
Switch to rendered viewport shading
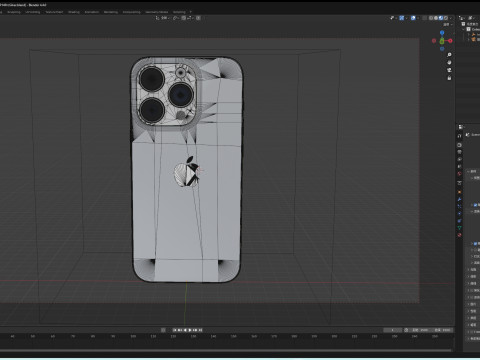446,18
